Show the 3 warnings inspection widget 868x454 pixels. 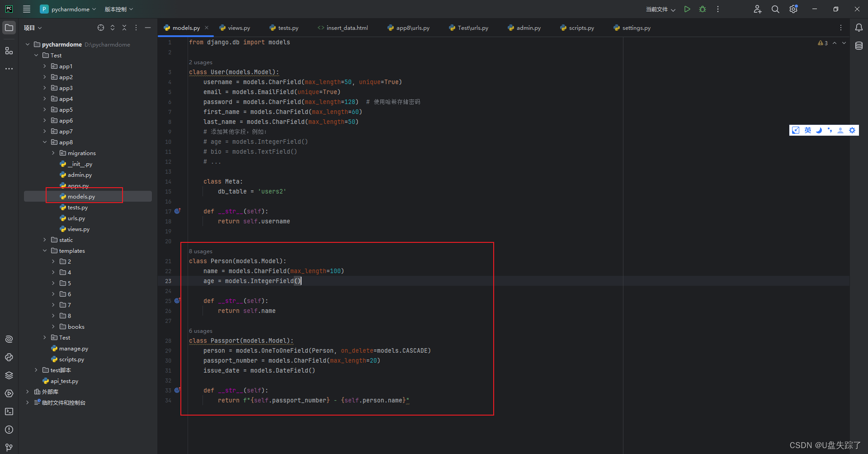pyautogui.click(x=823, y=43)
